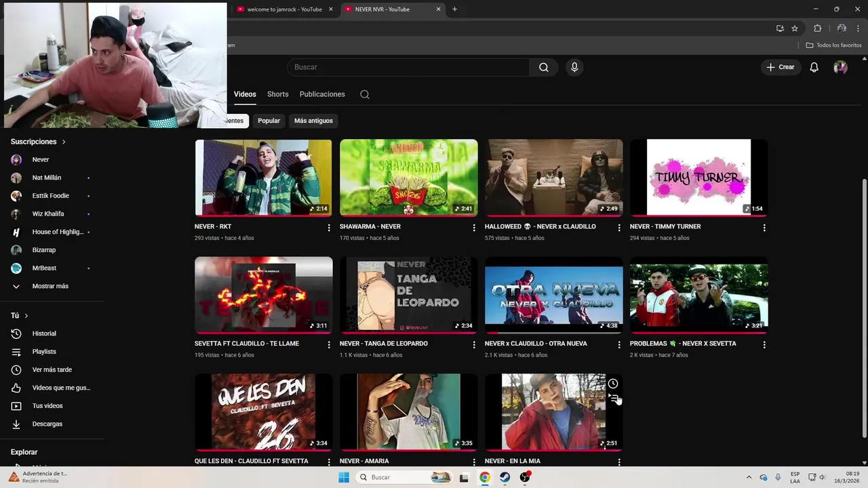Screen dimensions: 868x488
Task: Open PROBLEMAS - NEVER X SEVETTA title
Action: (683, 344)
